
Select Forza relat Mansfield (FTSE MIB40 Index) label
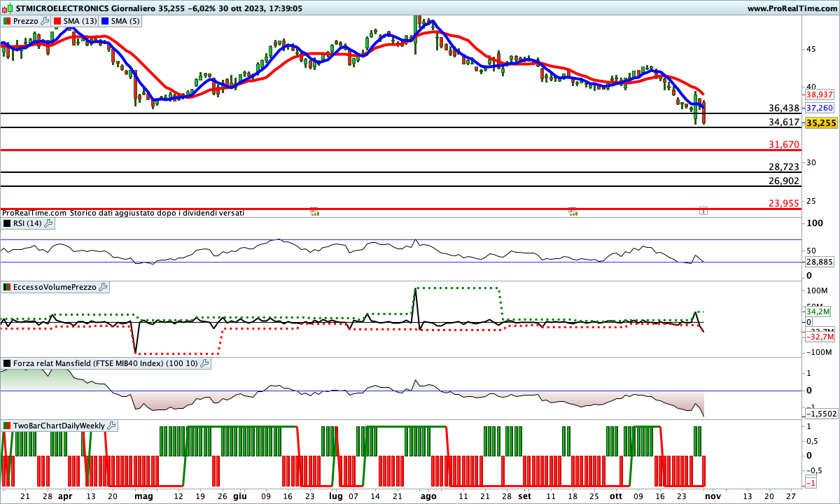click(x=105, y=363)
